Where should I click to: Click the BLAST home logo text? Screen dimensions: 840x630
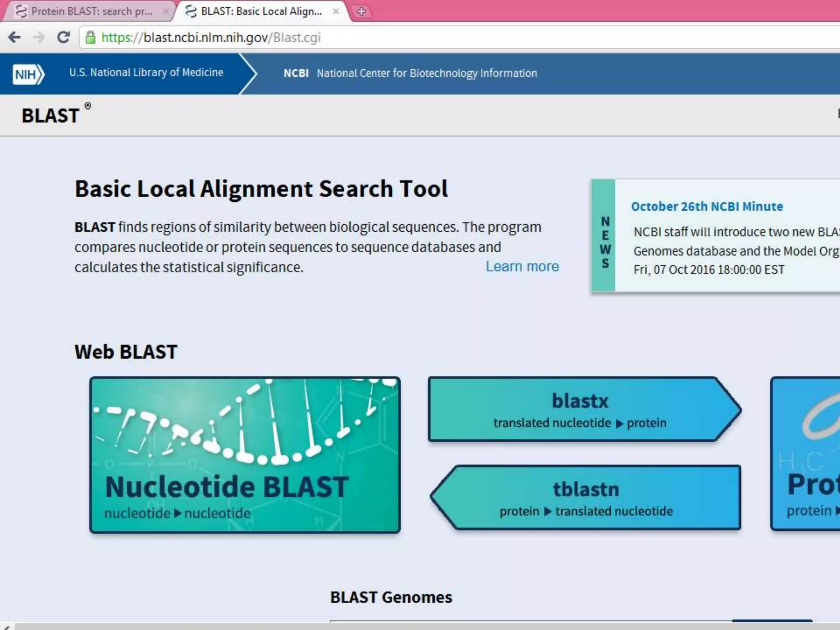coord(51,116)
